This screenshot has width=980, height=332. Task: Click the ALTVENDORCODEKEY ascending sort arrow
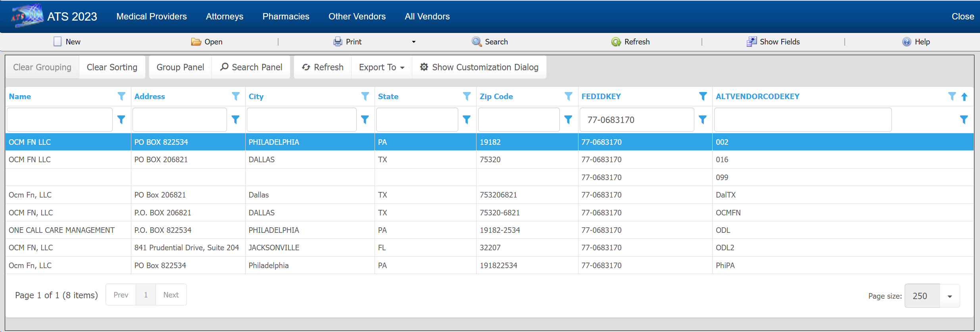[965, 96]
